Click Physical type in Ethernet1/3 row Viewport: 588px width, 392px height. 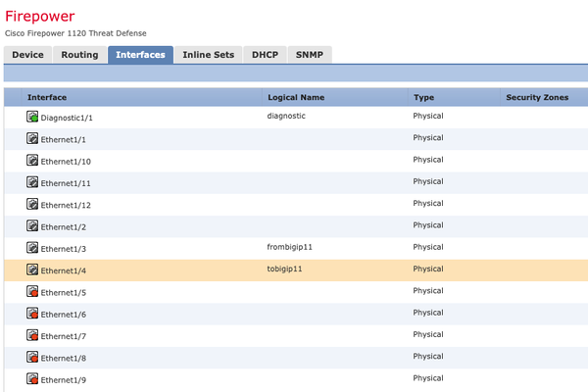coord(428,247)
